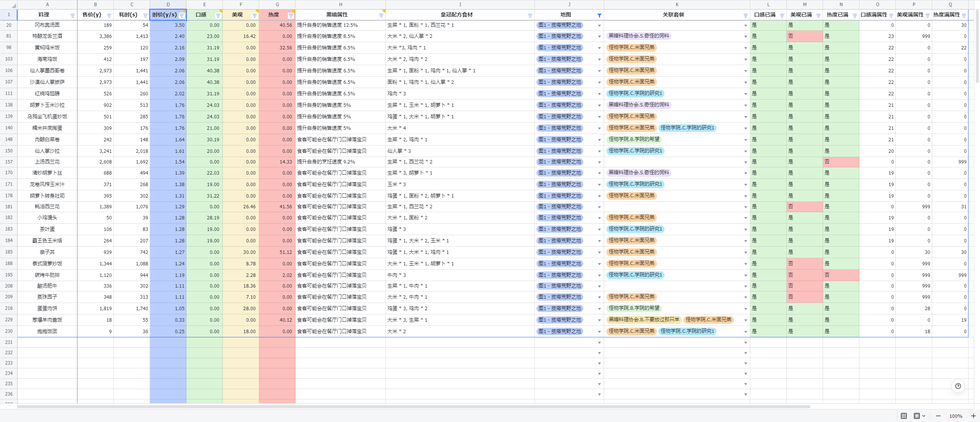Open filter for 关联套餐 column
980x422 pixels.
(x=745, y=16)
